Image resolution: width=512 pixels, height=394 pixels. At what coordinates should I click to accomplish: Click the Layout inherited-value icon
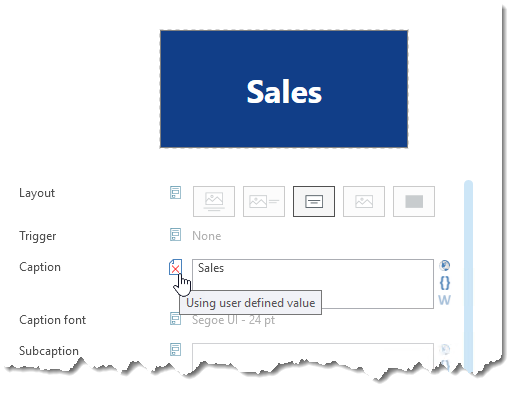point(175,192)
